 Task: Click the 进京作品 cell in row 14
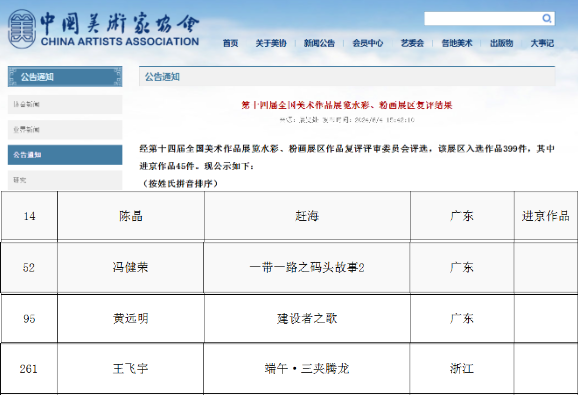pos(546,216)
